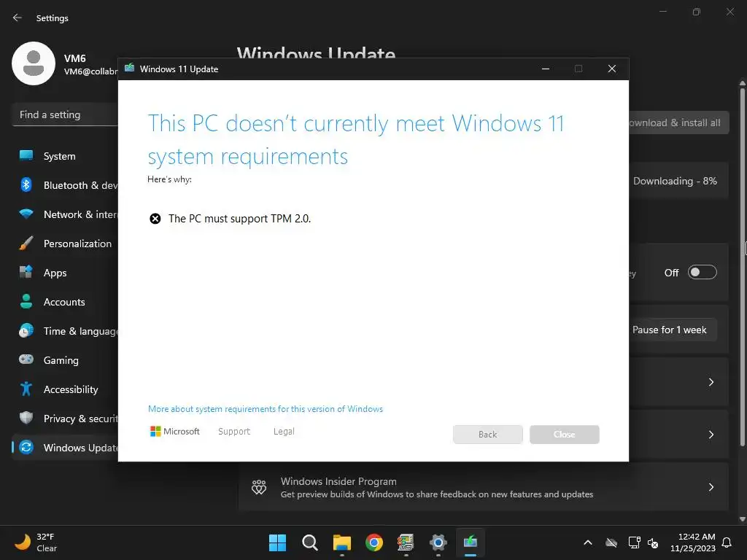Open File Explorer from the taskbar
Viewport: 747px width, 560px height.
click(341, 542)
